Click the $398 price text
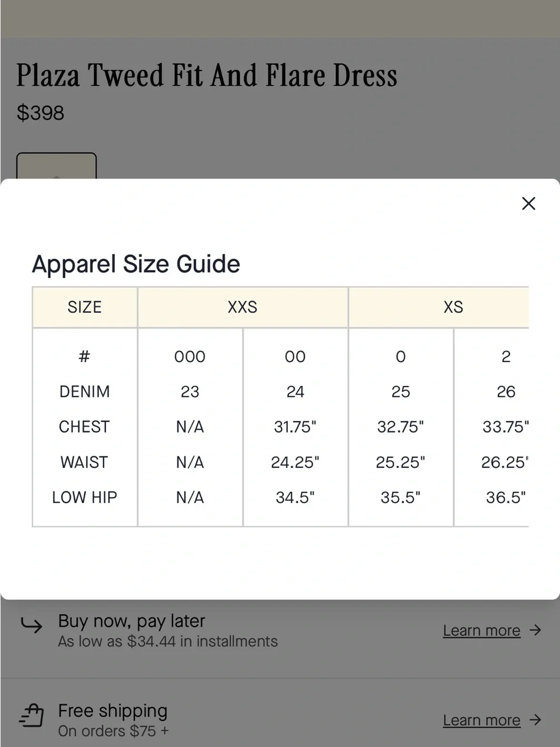The height and width of the screenshot is (747, 560). [40, 113]
